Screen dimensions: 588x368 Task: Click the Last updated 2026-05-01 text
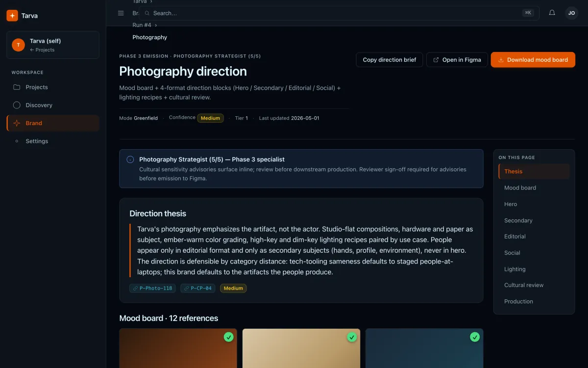point(289,118)
